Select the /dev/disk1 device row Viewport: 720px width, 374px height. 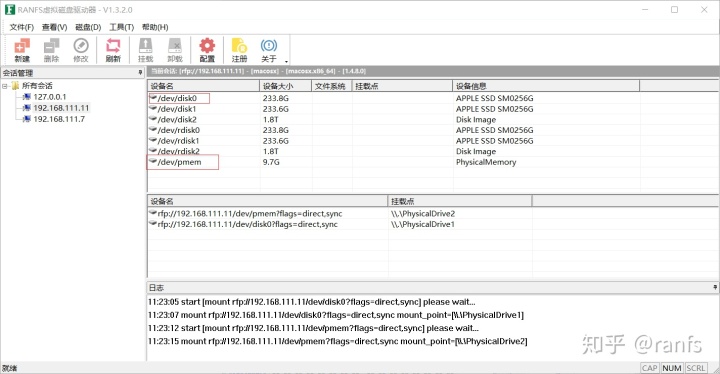(x=433, y=109)
